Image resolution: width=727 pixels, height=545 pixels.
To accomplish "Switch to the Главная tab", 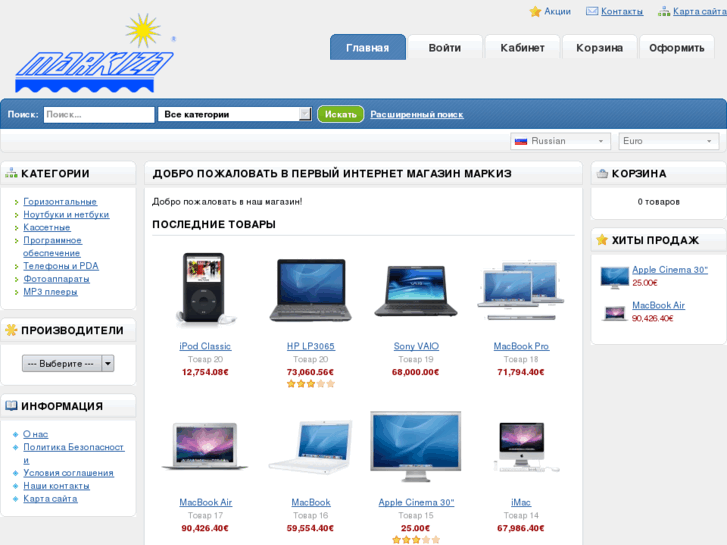I will coord(368,47).
